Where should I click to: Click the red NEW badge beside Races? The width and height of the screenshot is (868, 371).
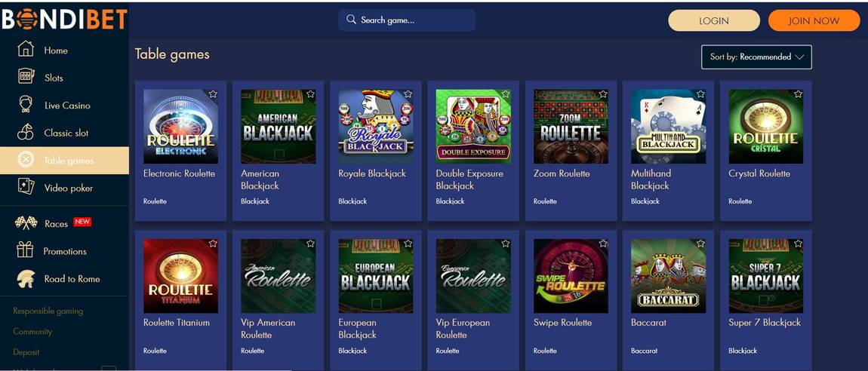pos(82,222)
